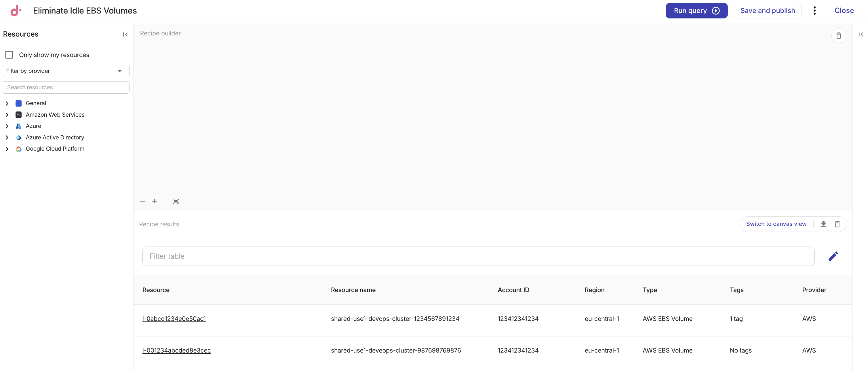Image resolution: width=868 pixels, height=371 pixels.
Task: Collapse the Resources panel
Action: click(125, 34)
